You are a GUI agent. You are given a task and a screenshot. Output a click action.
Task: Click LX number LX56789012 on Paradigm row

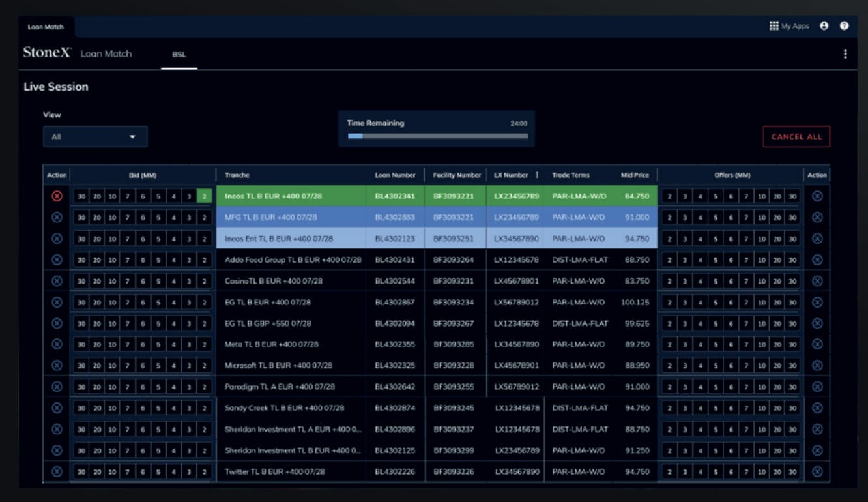[517, 387]
